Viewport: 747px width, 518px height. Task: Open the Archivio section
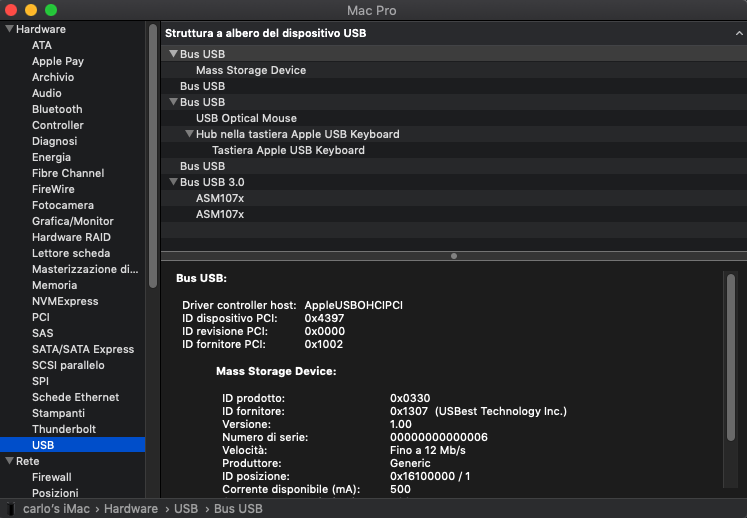[53, 77]
